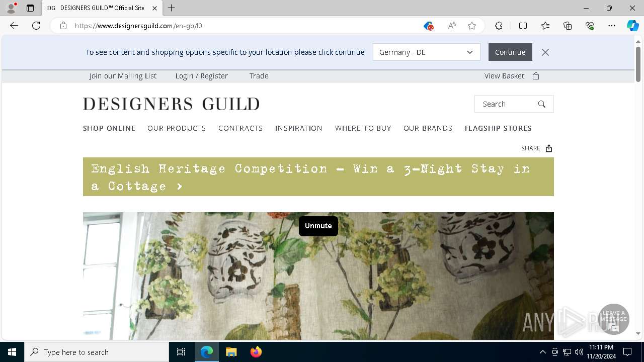This screenshot has height=362, width=644.
Task: Open OUR PRODUCTS menu
Action: point(177,128)
